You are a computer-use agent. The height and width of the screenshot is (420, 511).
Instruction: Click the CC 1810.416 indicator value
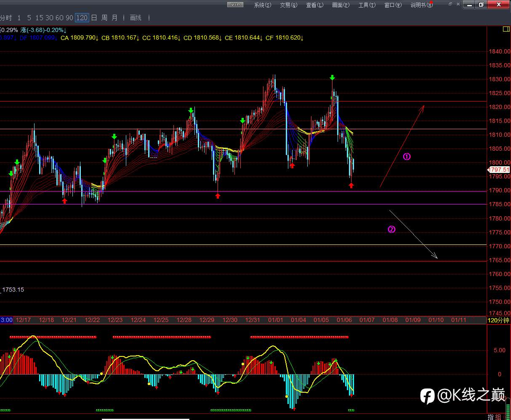(x=162, y=38)
